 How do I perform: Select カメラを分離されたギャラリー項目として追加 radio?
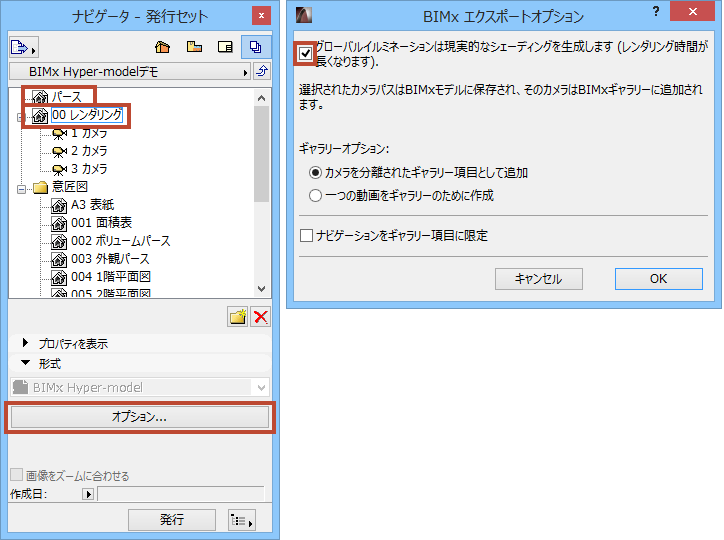(x=315, y=173)
